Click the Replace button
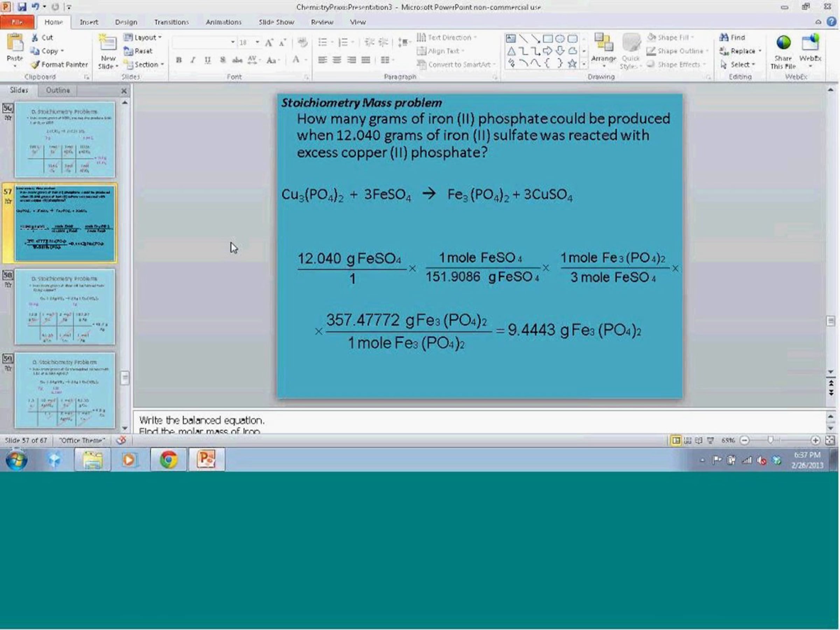 tap(740, 51)
